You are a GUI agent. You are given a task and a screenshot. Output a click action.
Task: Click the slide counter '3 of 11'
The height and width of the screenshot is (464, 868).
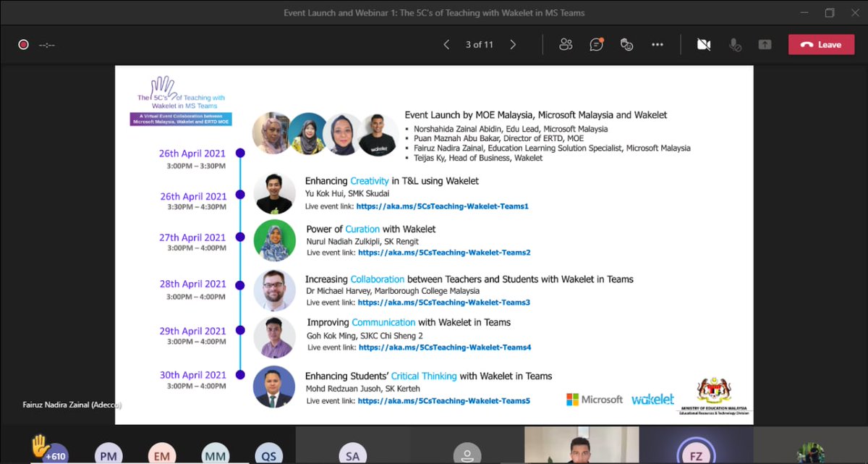(x=480, y=45)
